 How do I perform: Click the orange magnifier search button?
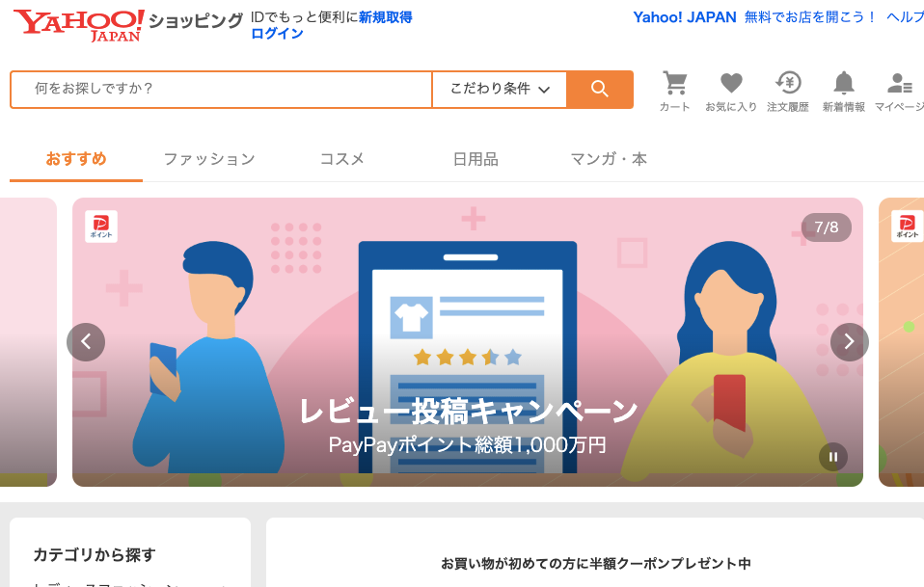[x=600, y=90]
